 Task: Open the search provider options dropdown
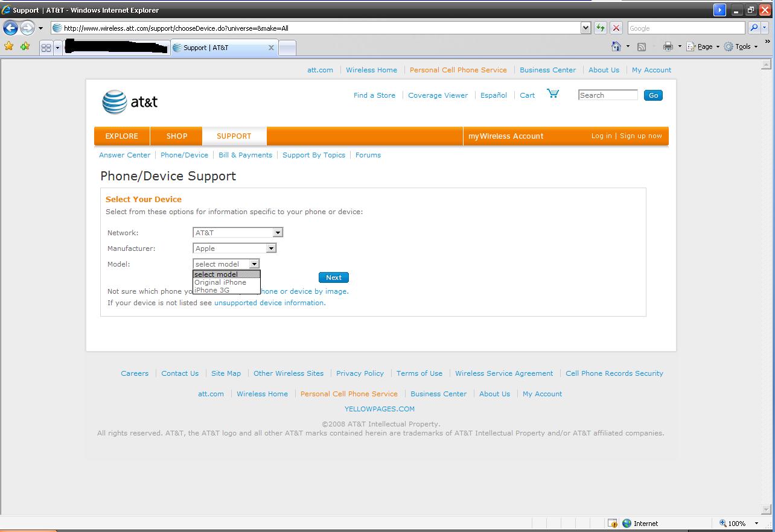[x=766, y=28]
